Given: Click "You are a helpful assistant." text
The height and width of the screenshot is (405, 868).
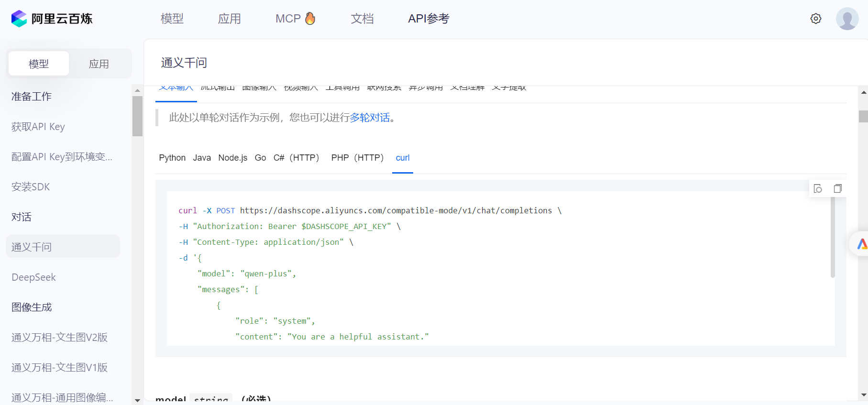Looking at the screenshot, I should (x=358, y=337).
